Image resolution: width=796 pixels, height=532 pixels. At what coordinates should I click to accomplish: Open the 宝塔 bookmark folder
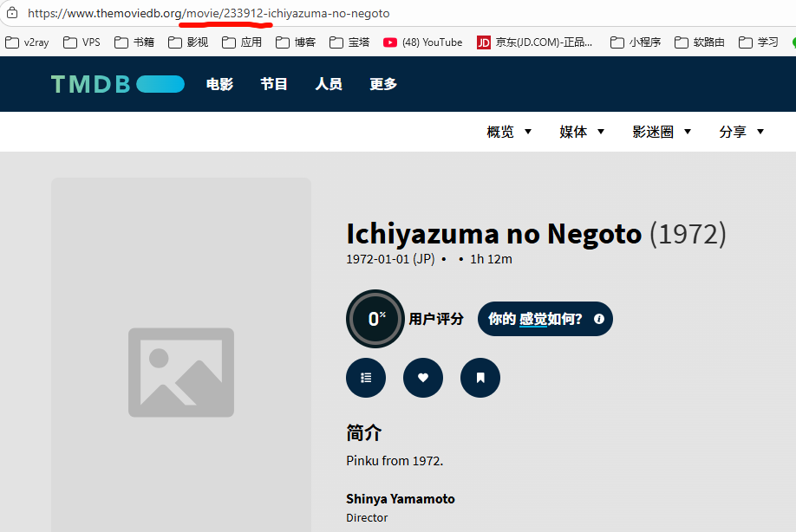[x=349, y=42]
